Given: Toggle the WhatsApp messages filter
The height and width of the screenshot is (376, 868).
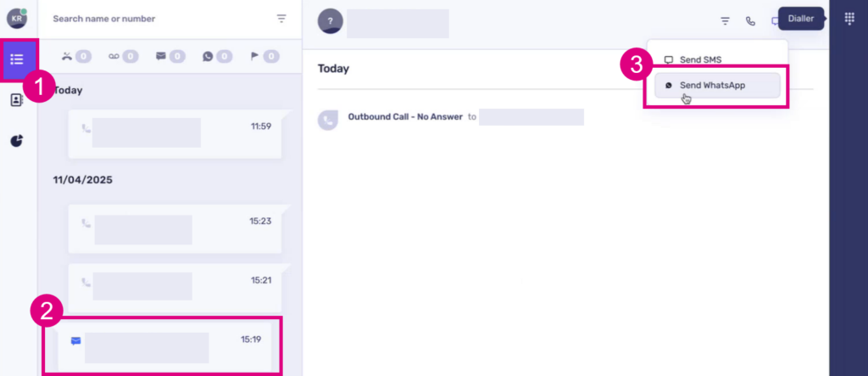Looking at the screenshot, I should 217,57.
